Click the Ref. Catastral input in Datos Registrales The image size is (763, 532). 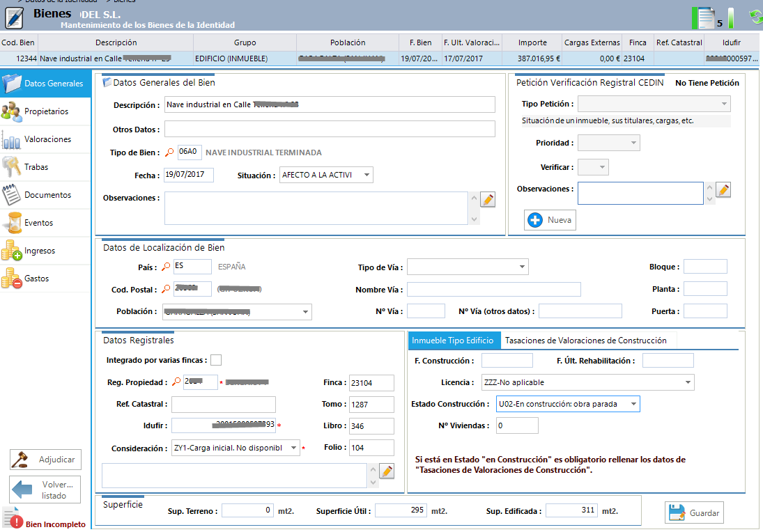tap(224, 404)
